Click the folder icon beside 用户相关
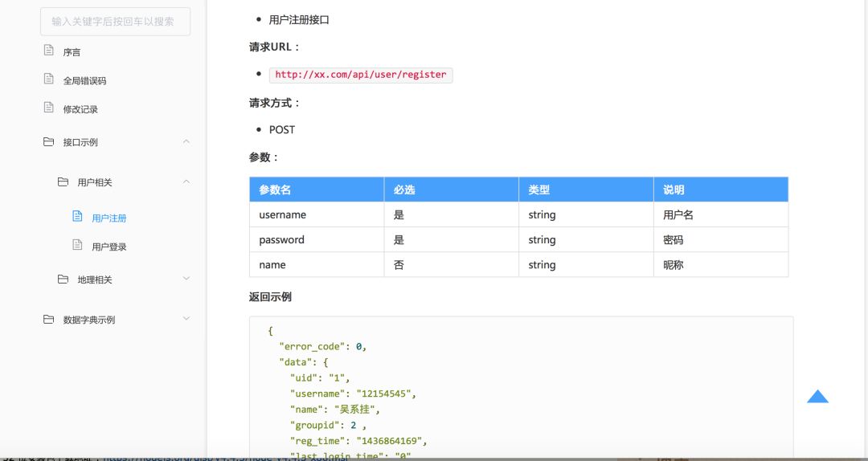The image size is (868, 461). pyautogui.click(x=63, y=182)
